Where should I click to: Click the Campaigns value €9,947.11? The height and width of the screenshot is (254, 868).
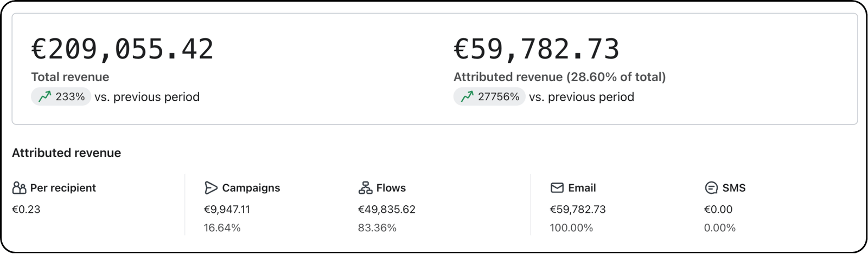tap(227, 210)
